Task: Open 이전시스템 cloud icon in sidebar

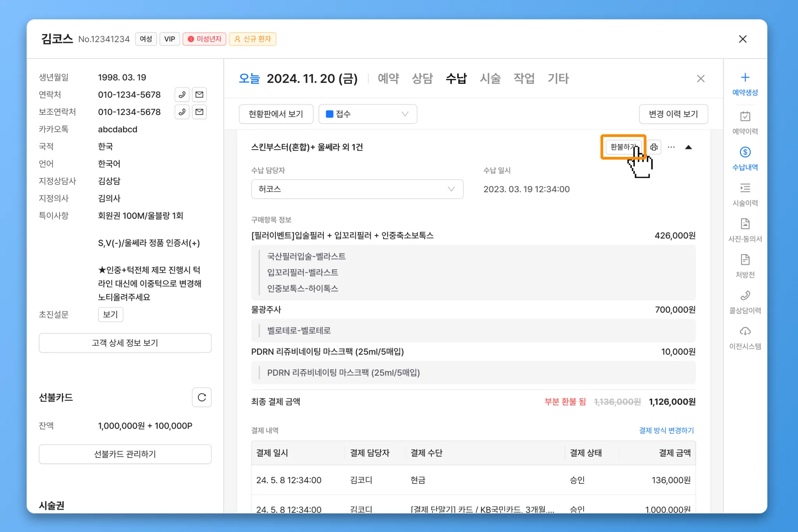Action: click(x=745, y=331)
